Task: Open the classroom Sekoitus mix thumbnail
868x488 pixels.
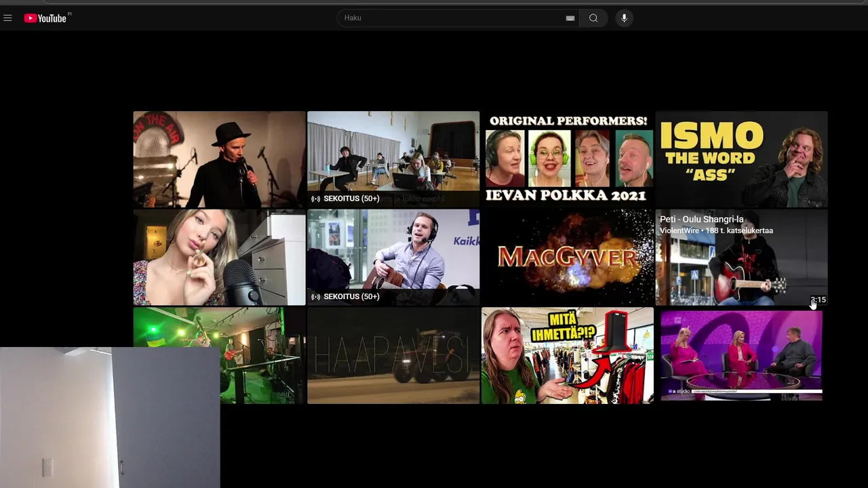Action: coord(393,159)
